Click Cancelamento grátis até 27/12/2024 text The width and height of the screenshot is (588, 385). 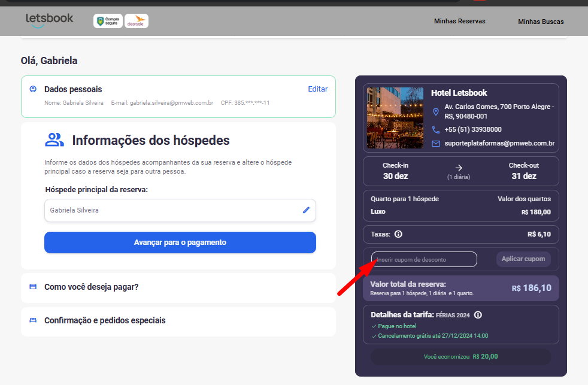tap(433, 336)
